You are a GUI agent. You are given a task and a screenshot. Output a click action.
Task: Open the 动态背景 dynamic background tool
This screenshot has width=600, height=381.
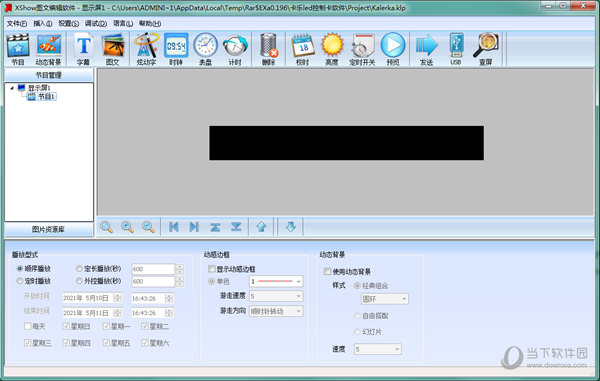pos(48,49)
